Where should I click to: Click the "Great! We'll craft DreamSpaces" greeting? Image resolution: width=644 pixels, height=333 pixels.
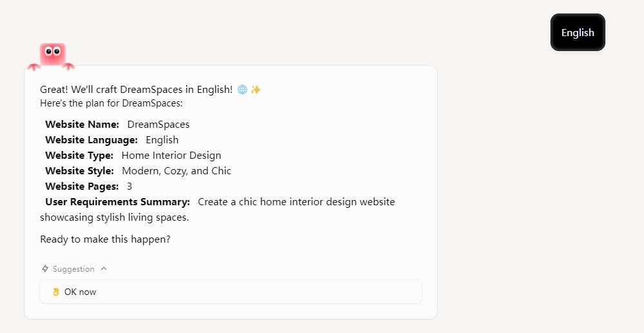click(x=135, y=90)
